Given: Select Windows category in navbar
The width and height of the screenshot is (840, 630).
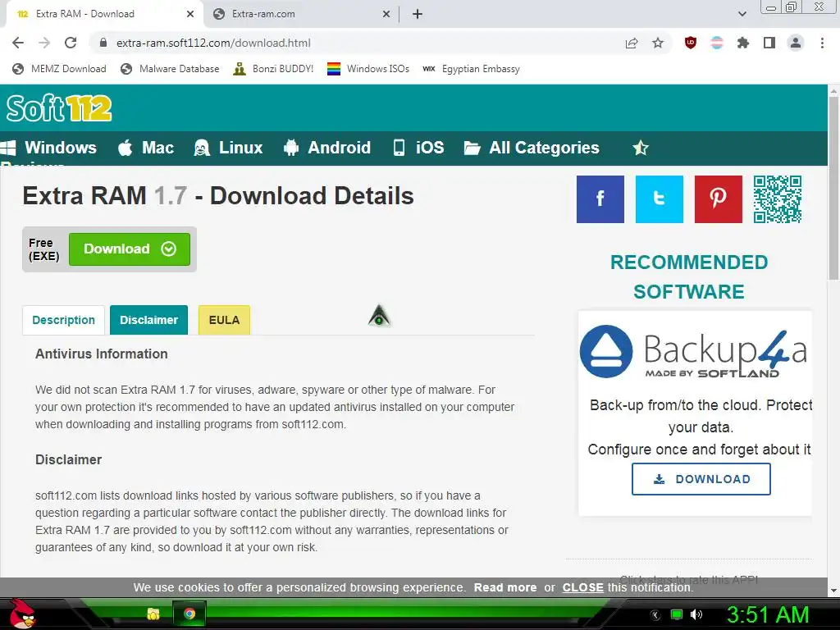Looking at the screenshot, I should (49, 148).
